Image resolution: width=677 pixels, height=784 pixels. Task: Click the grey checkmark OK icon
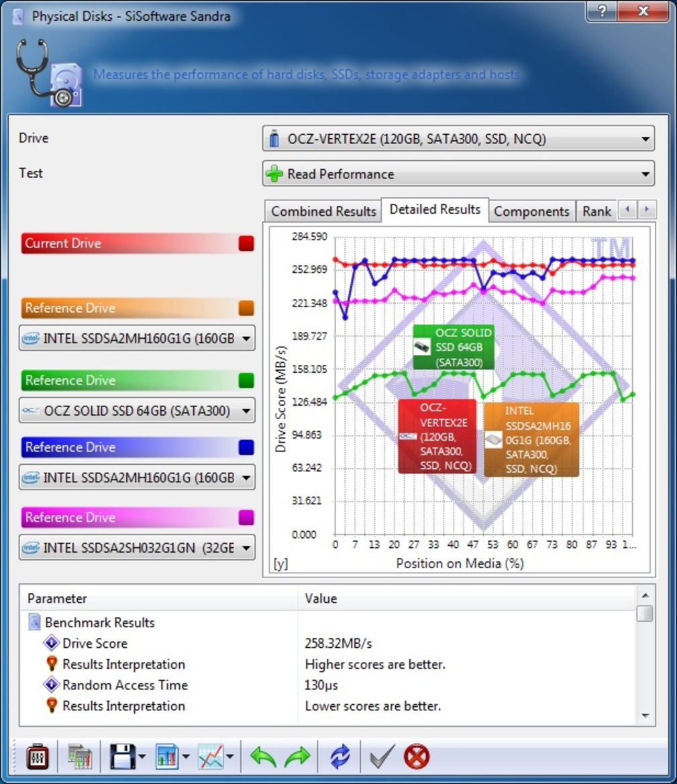382,757
